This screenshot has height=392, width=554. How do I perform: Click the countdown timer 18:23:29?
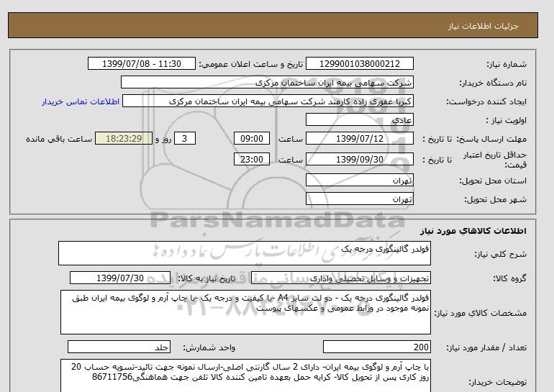coord(124,138)
